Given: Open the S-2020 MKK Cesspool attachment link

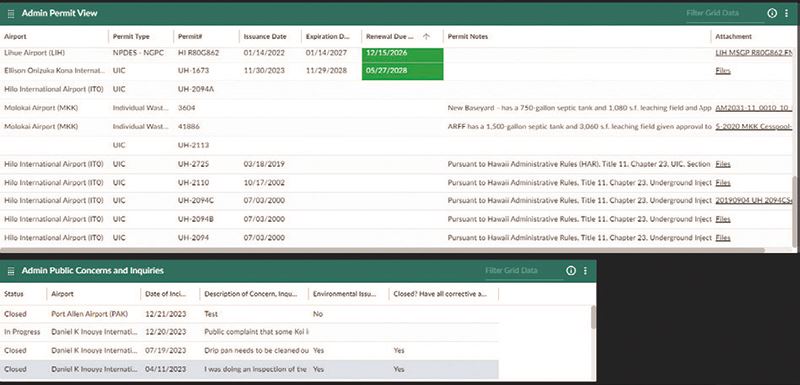Looking at the screenshot, I should point(754,126).
